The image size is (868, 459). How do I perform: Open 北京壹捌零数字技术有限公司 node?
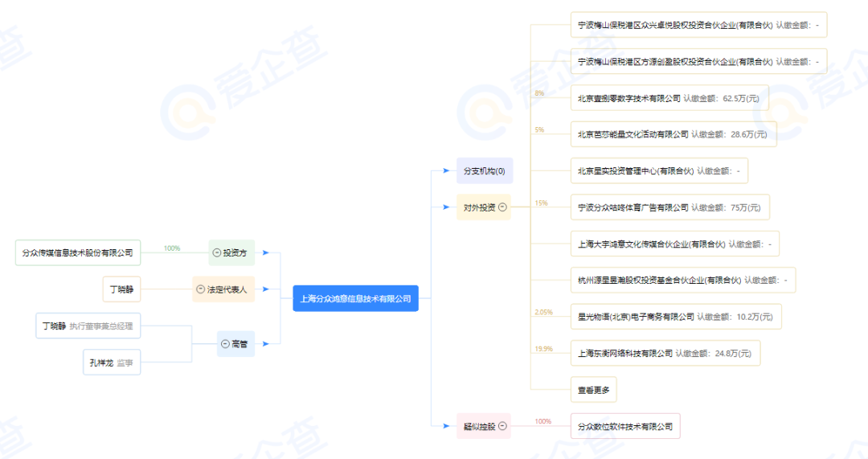click(x=669, y=98)
